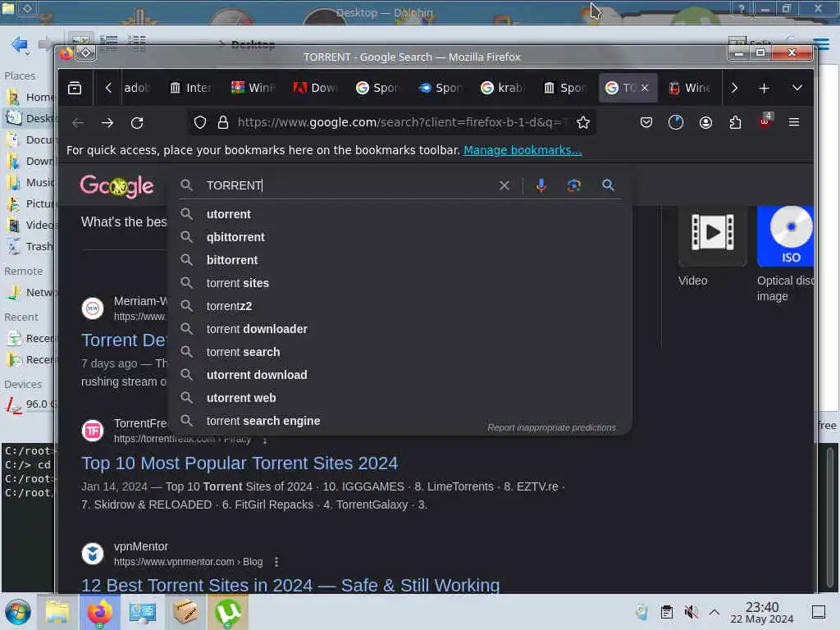Open the tracking protection shield panel

[x=200, y=123]
